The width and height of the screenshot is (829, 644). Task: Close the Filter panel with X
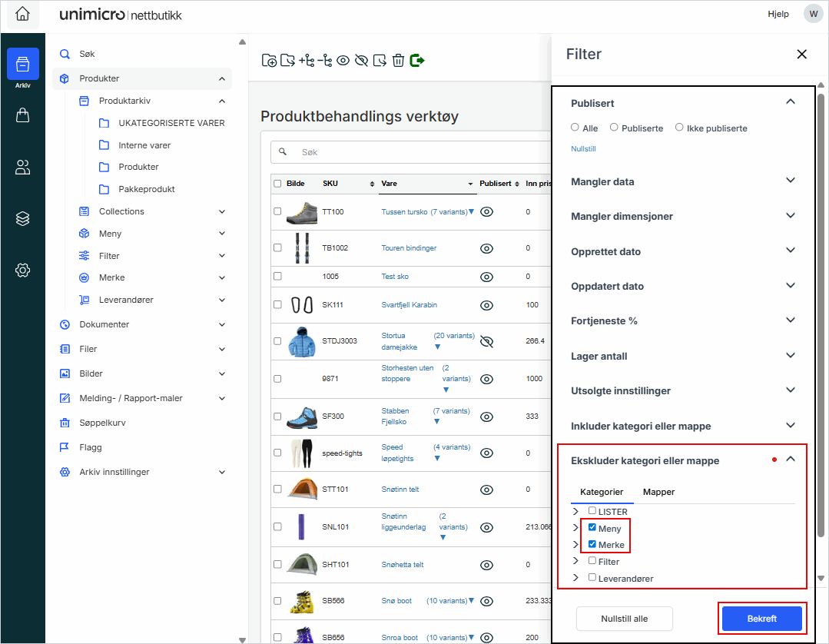(x=801, y=54)
